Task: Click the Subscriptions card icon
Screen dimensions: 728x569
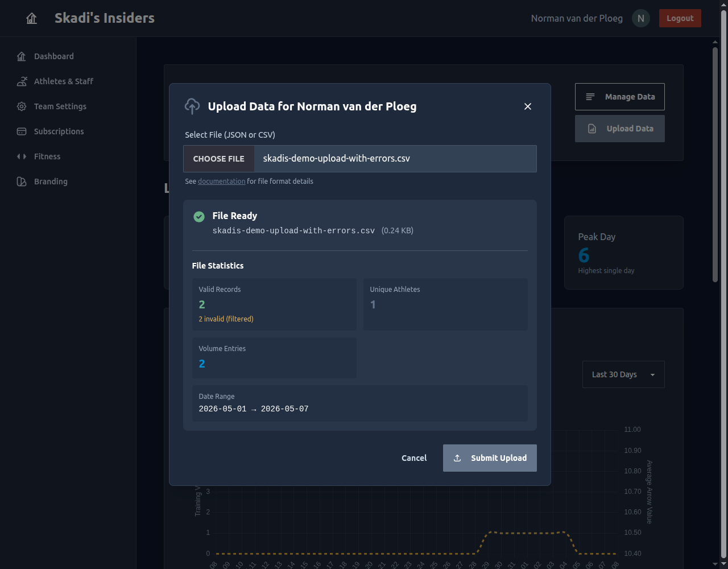Action: click(x=22, y=131)
